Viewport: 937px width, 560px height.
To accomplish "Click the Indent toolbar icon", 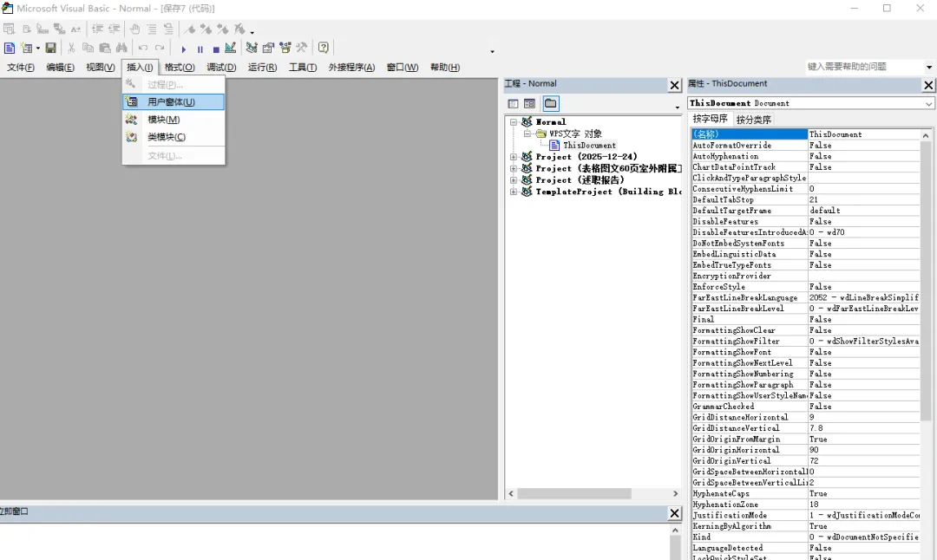I will pyautogui.click(x=97, y=29).
